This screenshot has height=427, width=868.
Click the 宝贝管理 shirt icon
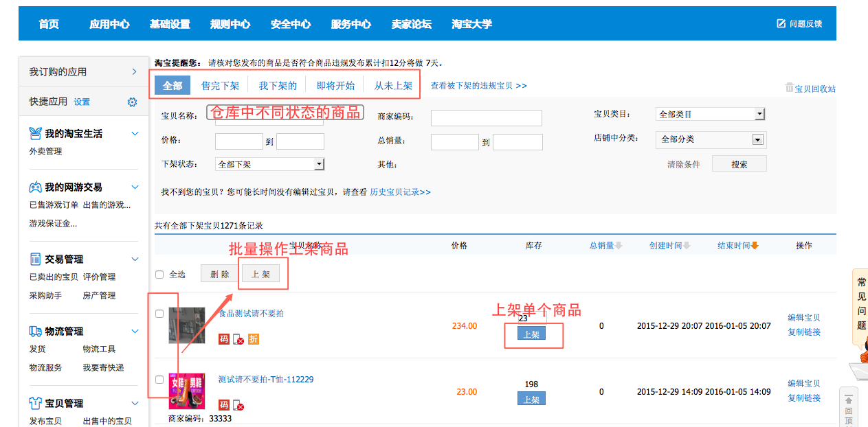point(35,403)
